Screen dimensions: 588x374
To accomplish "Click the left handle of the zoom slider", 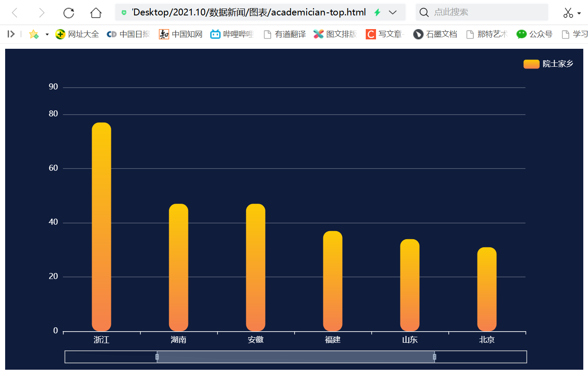I will click(157, 357).
